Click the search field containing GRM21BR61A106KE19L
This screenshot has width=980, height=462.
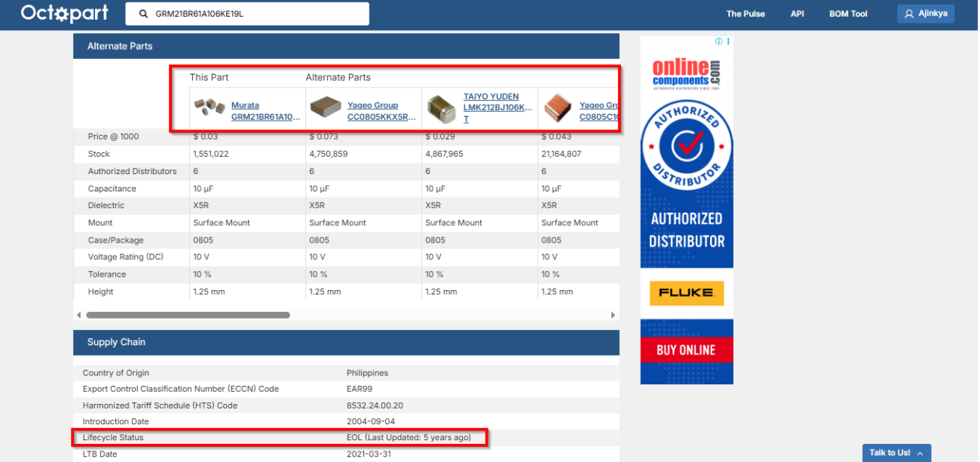coord(247,14)
